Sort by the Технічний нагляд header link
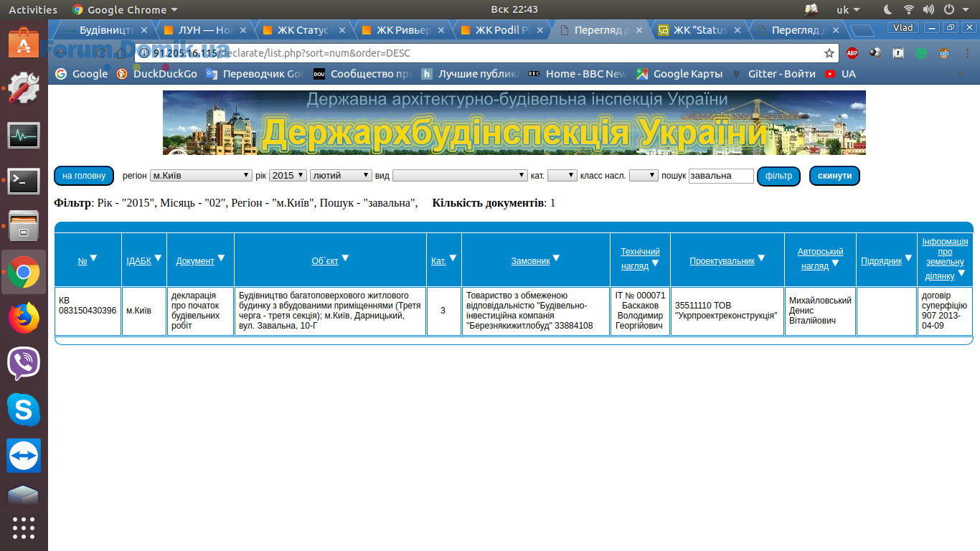980x551 pixels. [640, 259]
